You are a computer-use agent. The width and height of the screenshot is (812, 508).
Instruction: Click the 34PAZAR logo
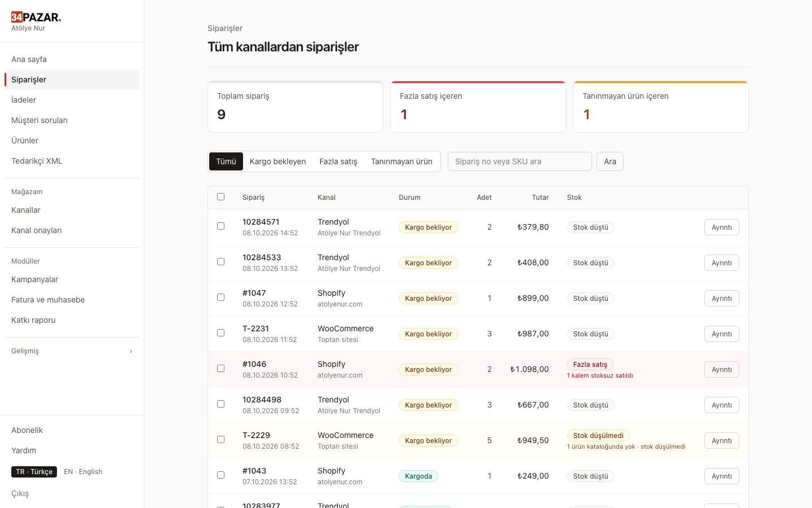click(36, 17)
